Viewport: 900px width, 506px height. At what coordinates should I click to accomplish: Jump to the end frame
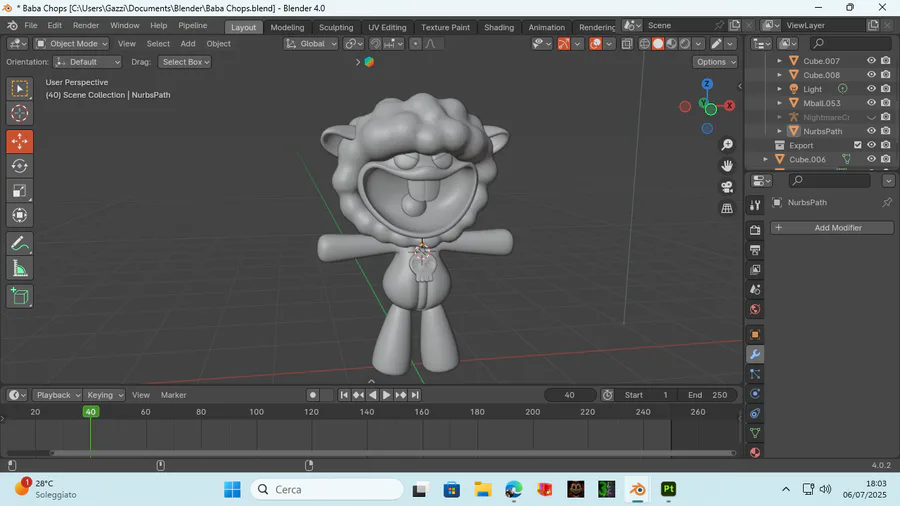click(x=415, y=395)
